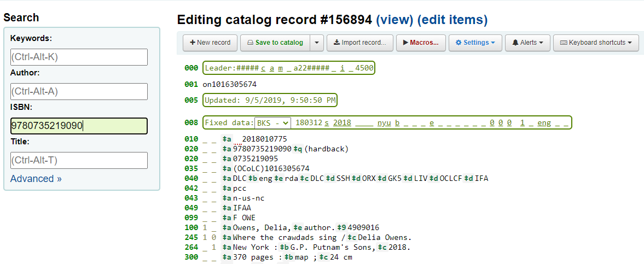Select the BKS material type dropdown
The width and height of the screenshot is (644, 264).
pyautogui.click(x=273, y=123)
